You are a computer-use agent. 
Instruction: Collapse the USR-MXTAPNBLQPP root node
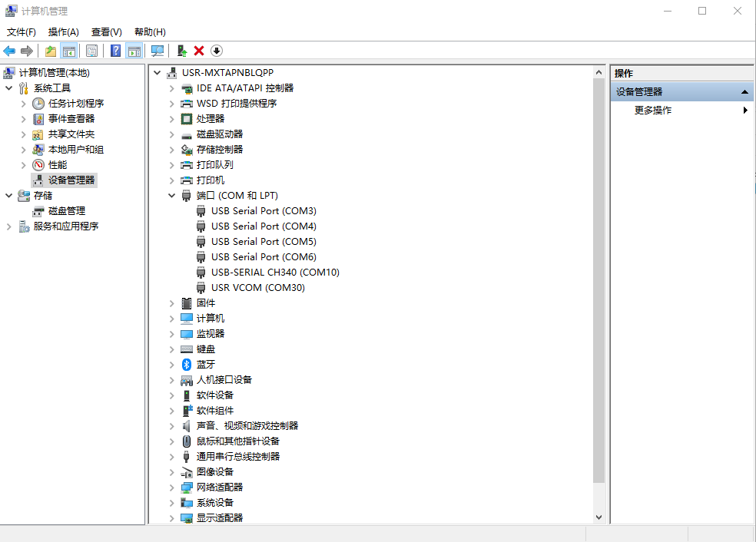157,73
